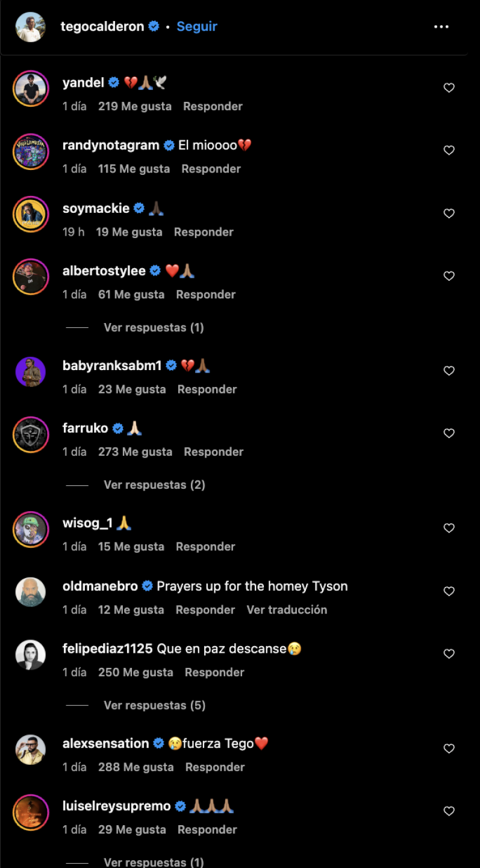480x868 pixels.
Task: Heart the comment from oldmanebro
Action: [x=449, y=591]
